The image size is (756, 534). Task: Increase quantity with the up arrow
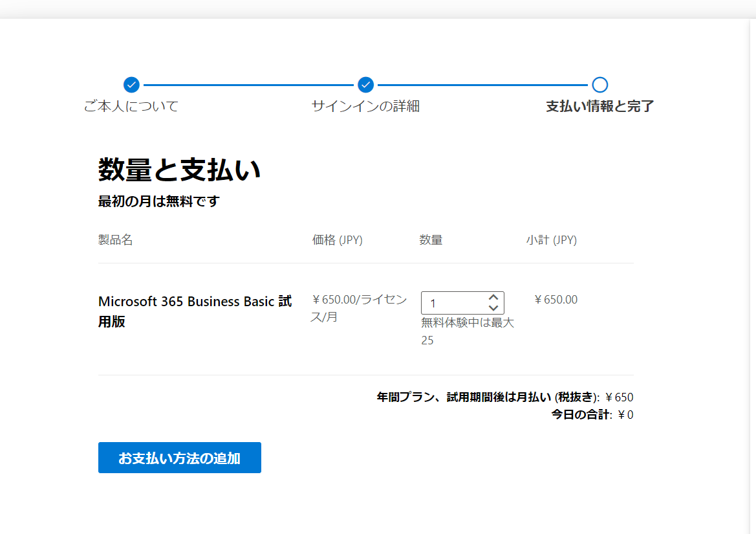(493, 297)
